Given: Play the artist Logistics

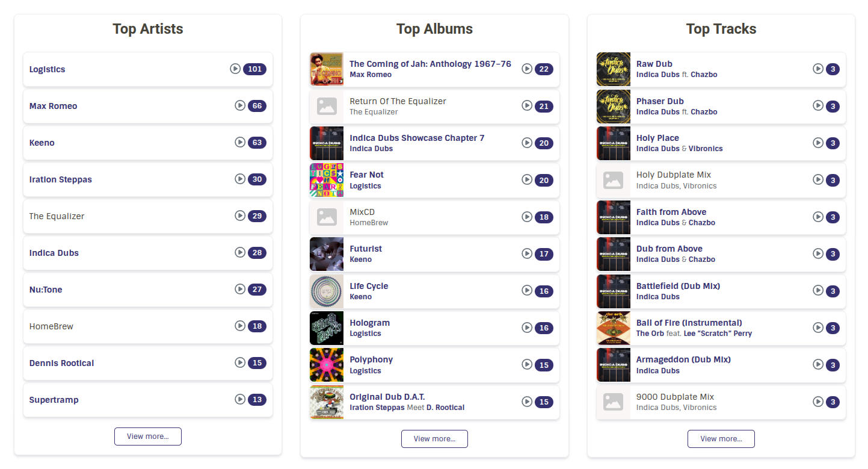Looking at the screenshot, I should 235,69.
